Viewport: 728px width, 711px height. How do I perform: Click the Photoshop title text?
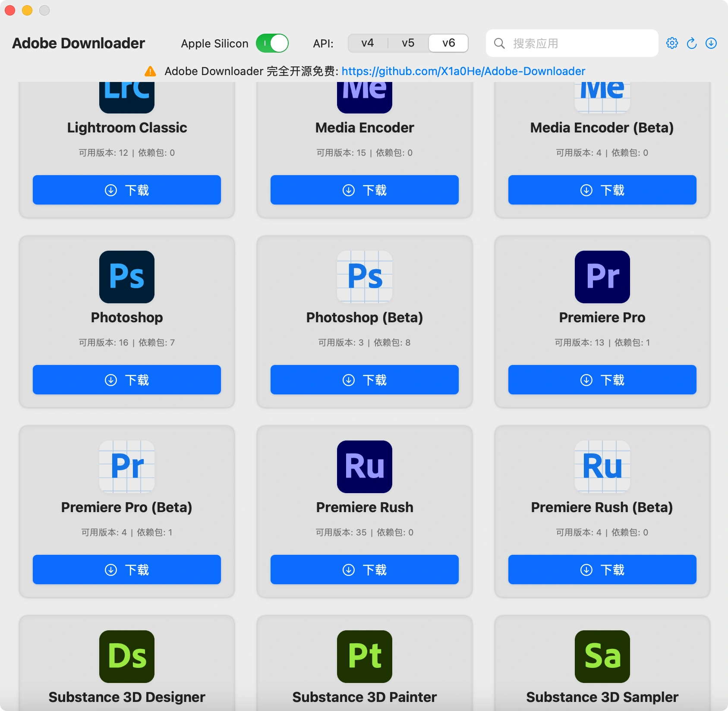pyautogui.click(x=127, y=318)
